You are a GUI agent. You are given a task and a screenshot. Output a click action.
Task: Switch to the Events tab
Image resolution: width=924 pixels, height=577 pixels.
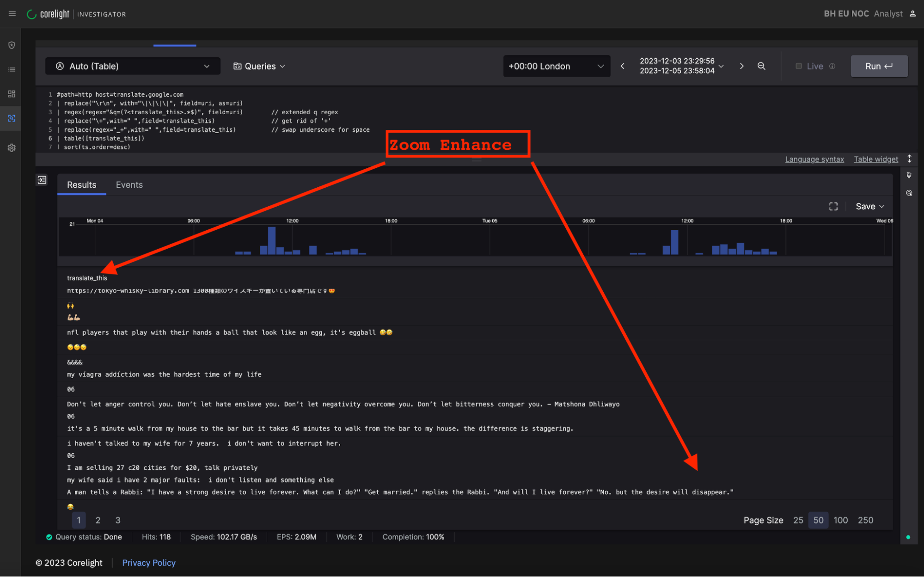129,185
